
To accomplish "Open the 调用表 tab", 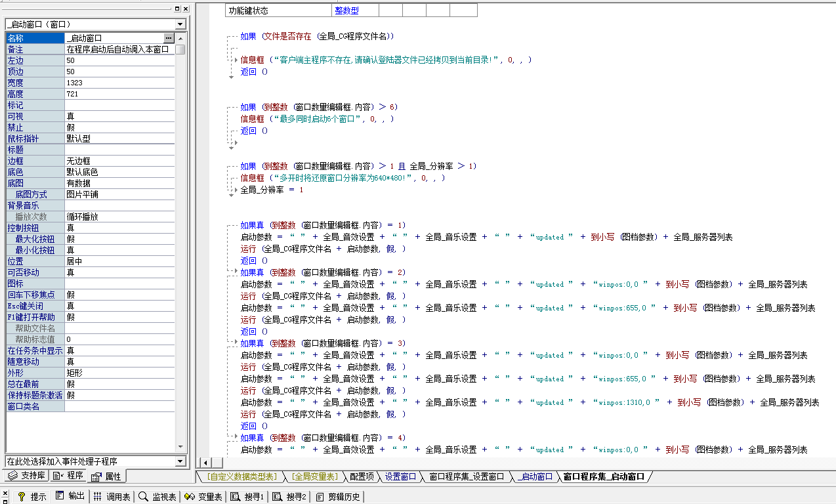I will click(112, 497).
